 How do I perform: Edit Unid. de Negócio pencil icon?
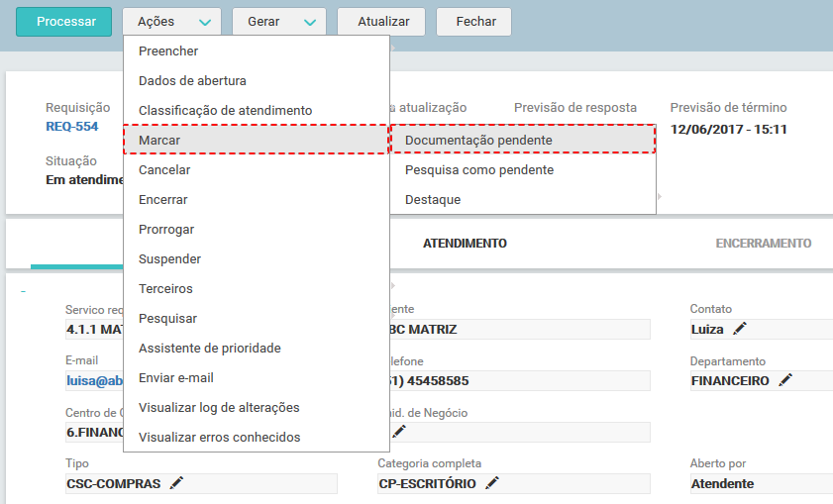tap(399, 432)
